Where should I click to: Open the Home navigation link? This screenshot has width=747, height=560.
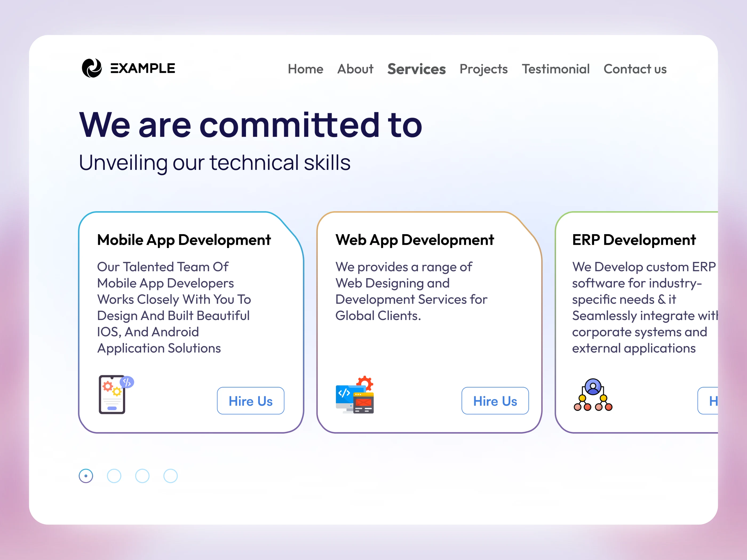pos(305,69)
